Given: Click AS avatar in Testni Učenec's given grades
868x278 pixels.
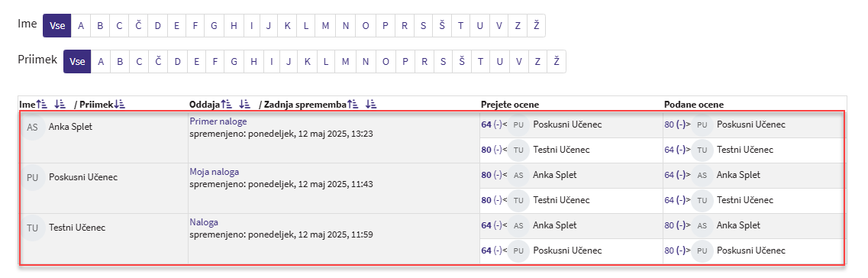Looking at the screenshot, I should pyautogui.click(x=702, y=226).
